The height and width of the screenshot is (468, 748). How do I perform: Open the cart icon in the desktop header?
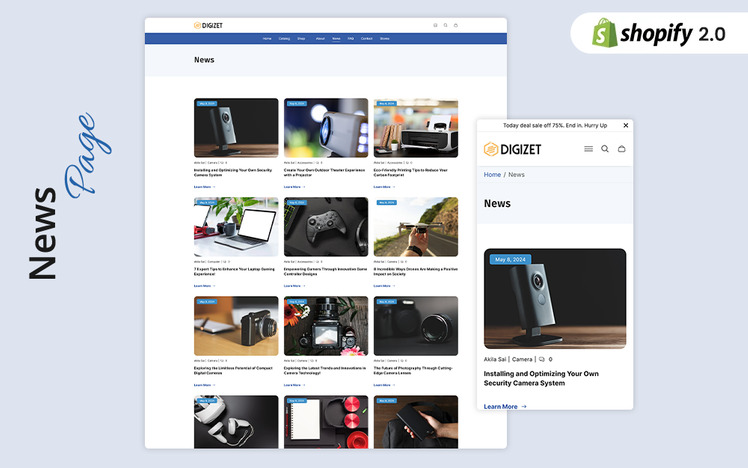click(x=456, y=25)
